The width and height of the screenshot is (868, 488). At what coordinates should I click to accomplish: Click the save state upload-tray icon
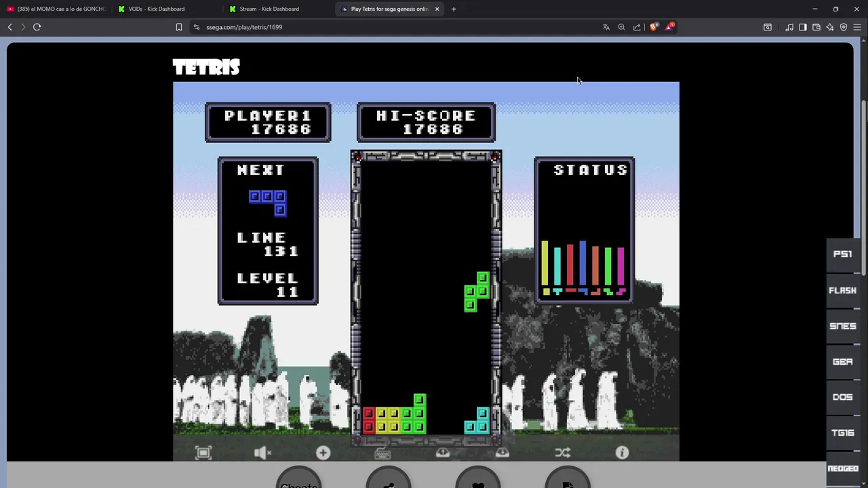443,453
